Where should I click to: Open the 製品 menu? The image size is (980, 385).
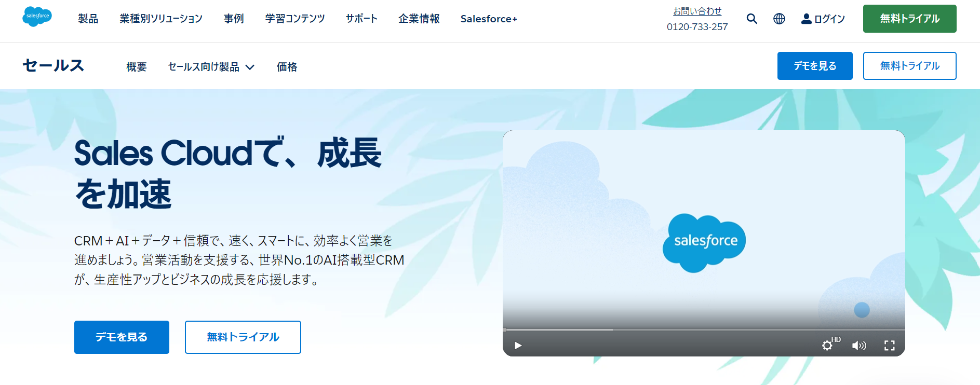88,19
